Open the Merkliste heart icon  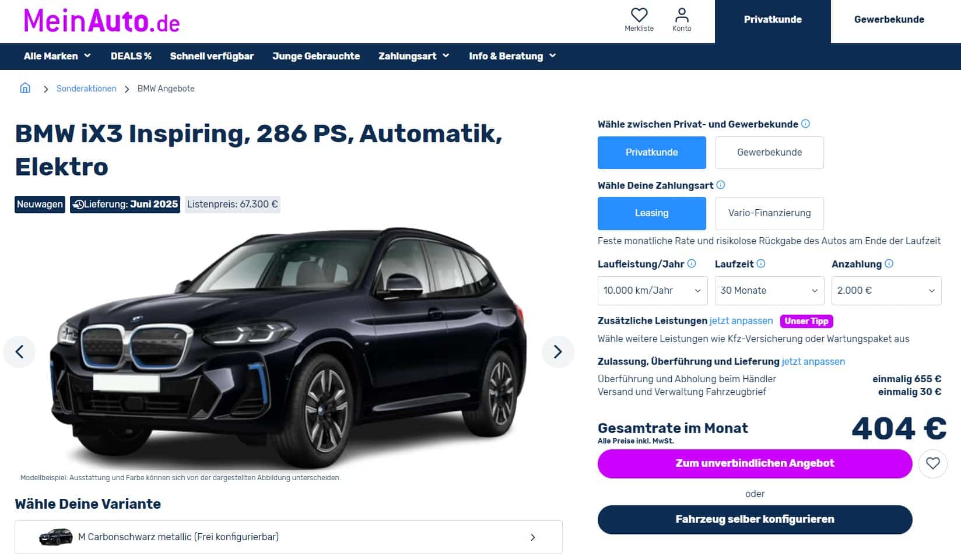[639, 15]
